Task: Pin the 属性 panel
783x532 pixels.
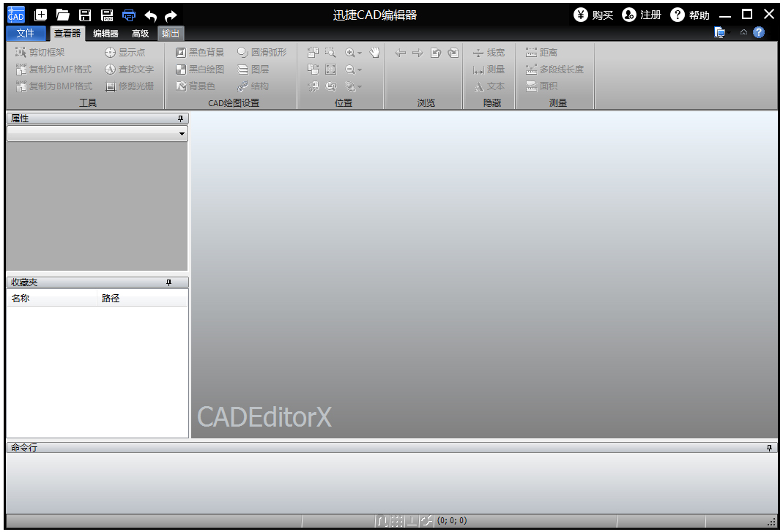Action: click(181, 119)
